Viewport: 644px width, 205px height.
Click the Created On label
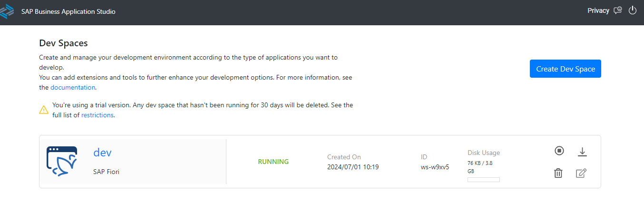point(344,157)
